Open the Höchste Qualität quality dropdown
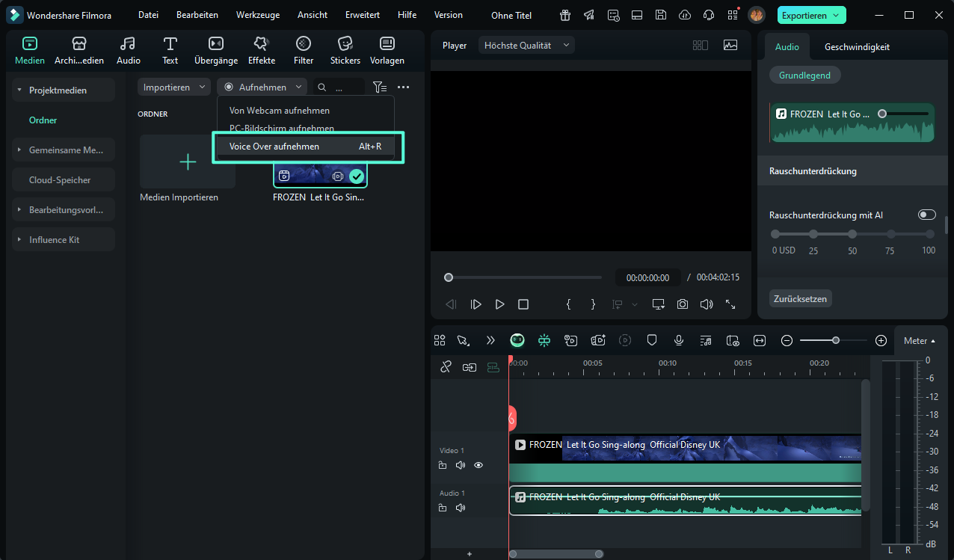The image size is (954, 560). pyautogui.click(x=526, y=46)
